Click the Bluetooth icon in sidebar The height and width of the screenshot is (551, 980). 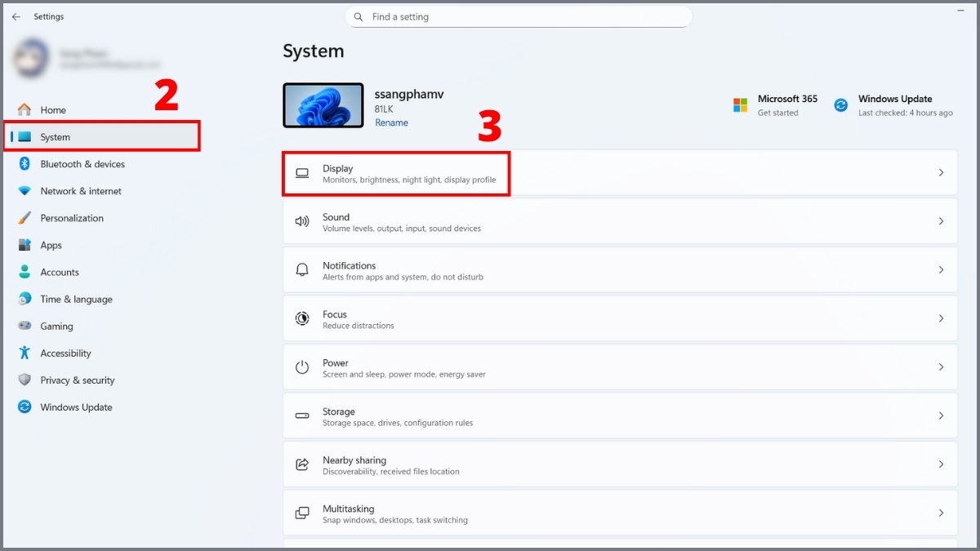pos(24,164)
